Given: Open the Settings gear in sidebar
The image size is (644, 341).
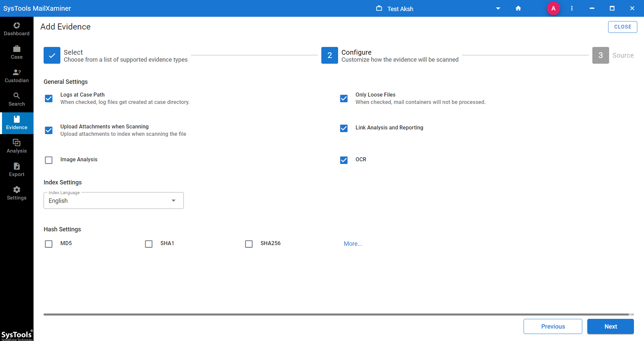Looking at the screenshot, I should point(16,190).
